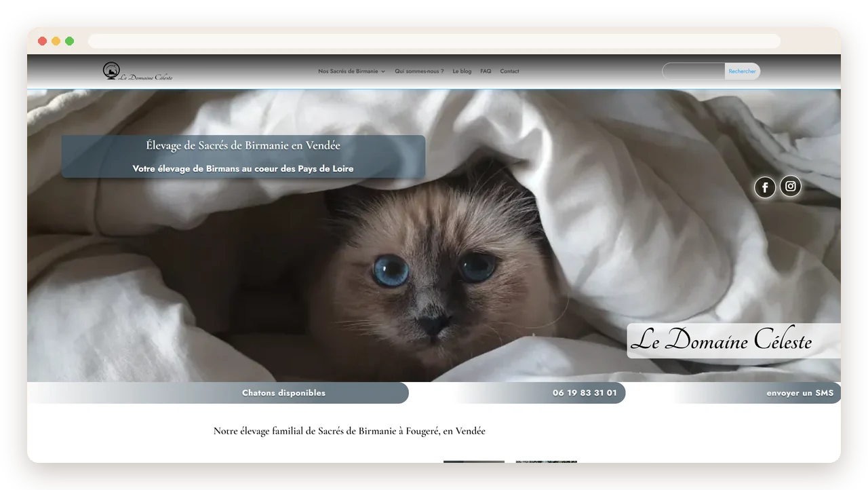Screen dimensions: 868x490
Task: Focus the header search input field
Action: 694,71
